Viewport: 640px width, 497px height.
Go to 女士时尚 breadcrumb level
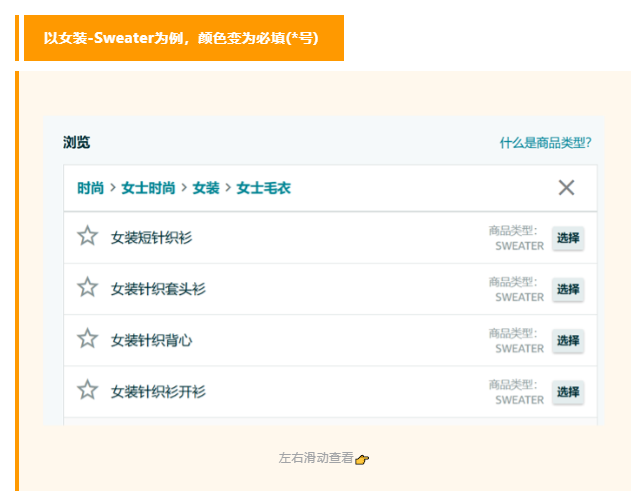[148, 188]
